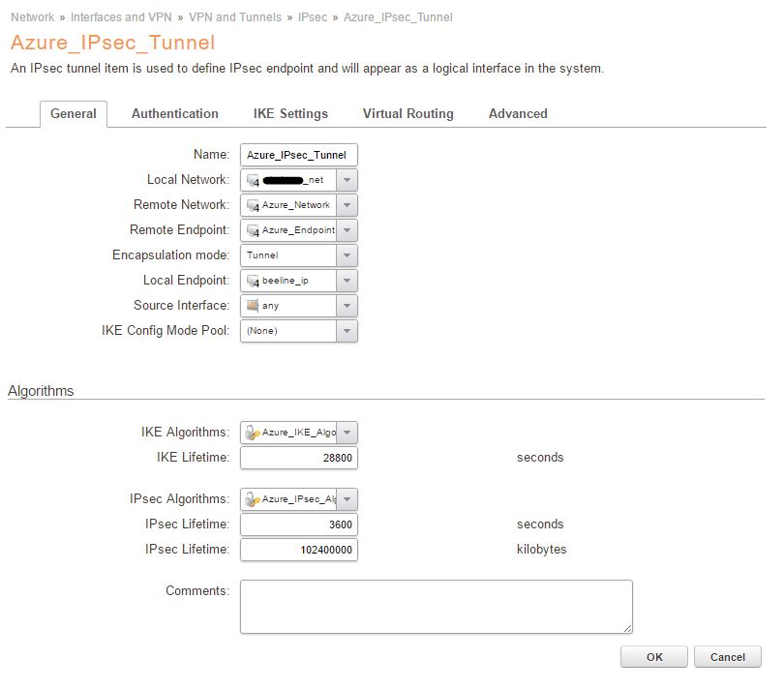Expand the Encapsulation mode dropdown
Screen dimensions: 784x689
click(347, 255)
